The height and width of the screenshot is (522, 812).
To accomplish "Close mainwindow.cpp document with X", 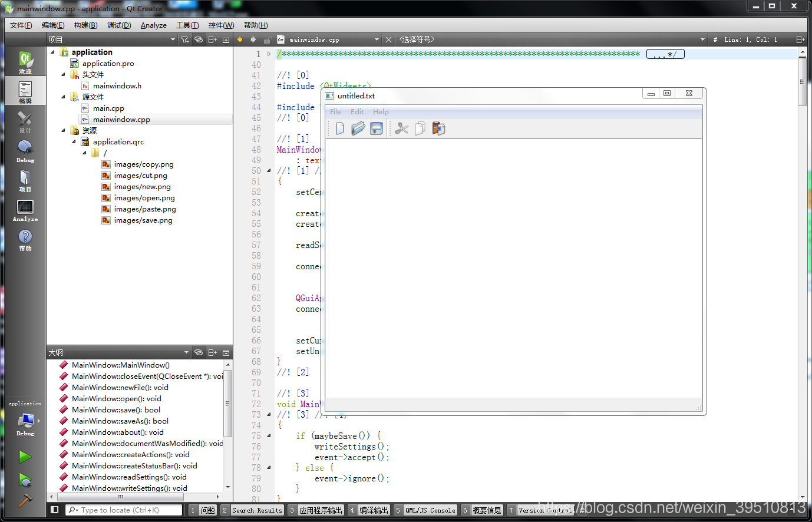I will tap(388, 39).
